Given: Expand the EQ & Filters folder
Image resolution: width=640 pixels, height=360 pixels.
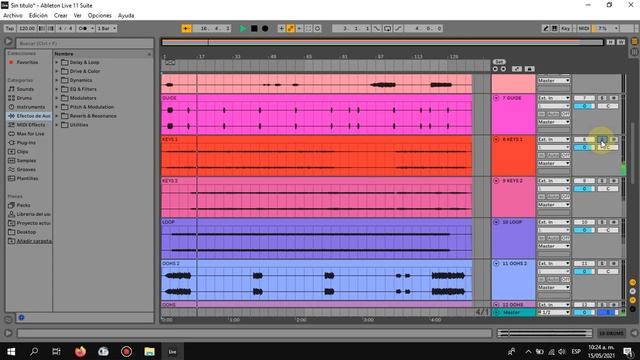Looking at the screenshot, I should (57, 89).
